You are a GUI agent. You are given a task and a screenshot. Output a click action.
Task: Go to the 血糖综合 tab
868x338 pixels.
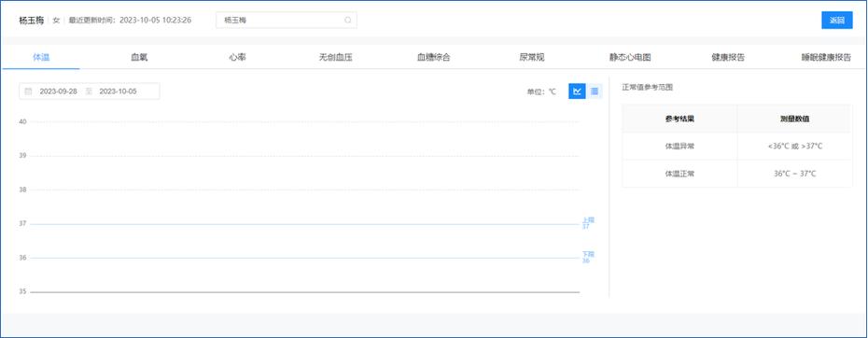click(433, 57)
